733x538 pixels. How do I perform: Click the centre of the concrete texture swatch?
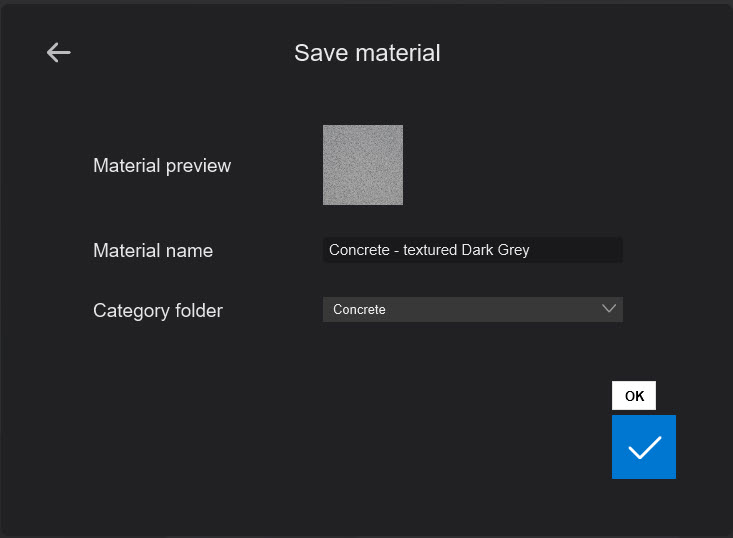tap(362, 165)
